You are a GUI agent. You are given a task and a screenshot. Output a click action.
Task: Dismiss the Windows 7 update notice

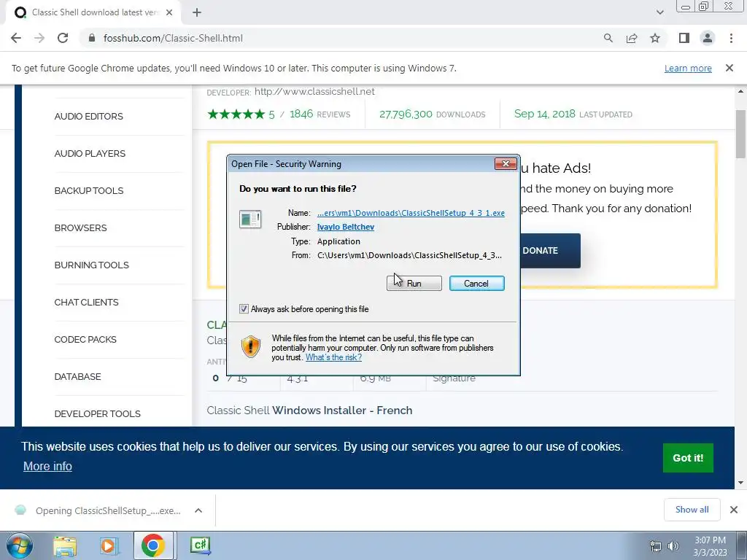[x=729, y=68]
